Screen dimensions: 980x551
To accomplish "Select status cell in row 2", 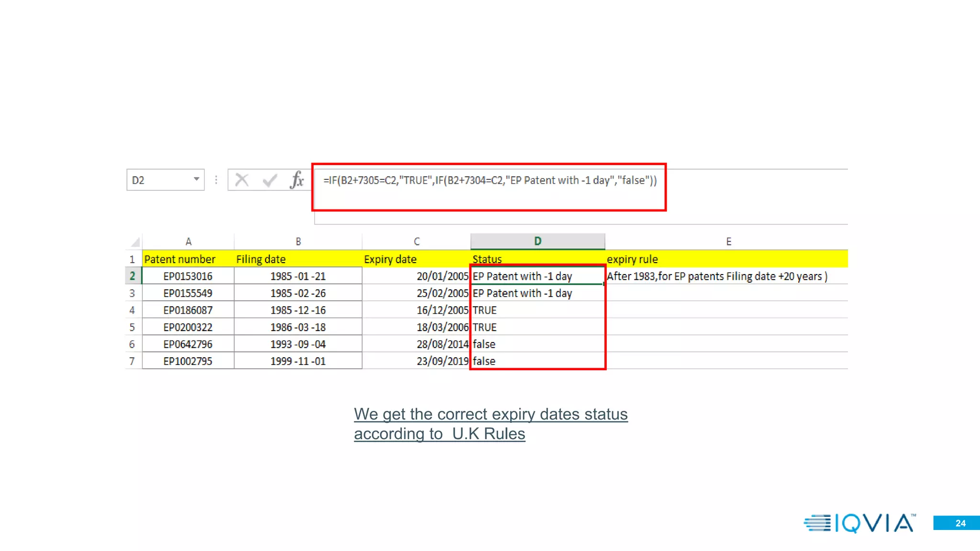I will point(538,276).
